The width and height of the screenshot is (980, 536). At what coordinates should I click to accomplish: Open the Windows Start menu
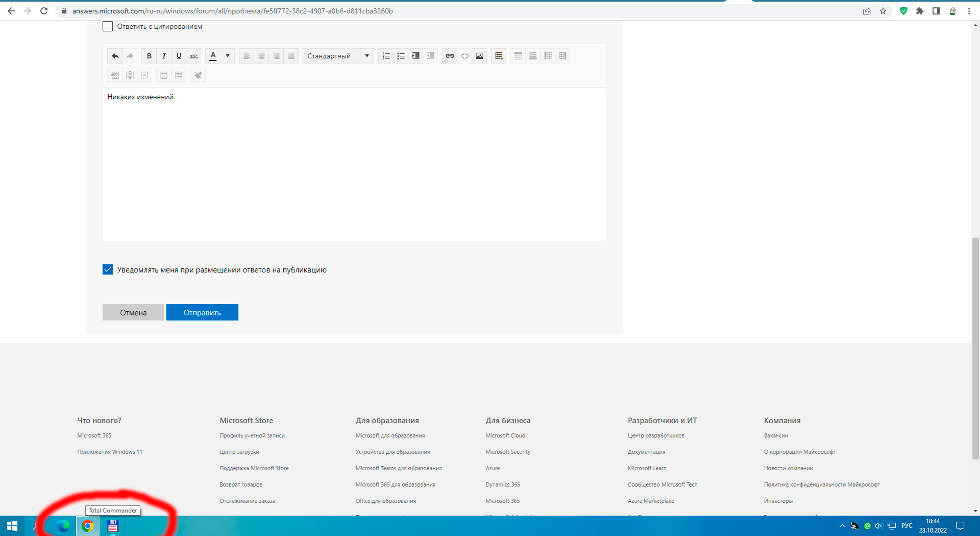tap(12, 526)
